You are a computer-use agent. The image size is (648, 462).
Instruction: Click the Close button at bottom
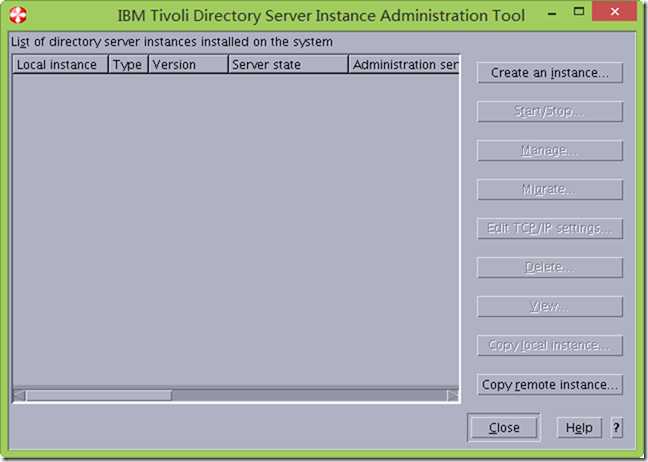pyautogui.click(x=504, y=427)
